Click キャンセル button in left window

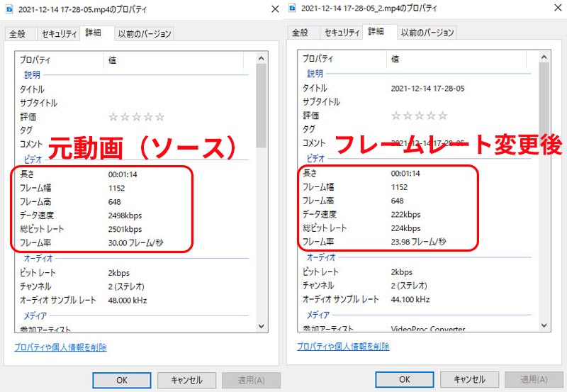click(x=186, y=381)
